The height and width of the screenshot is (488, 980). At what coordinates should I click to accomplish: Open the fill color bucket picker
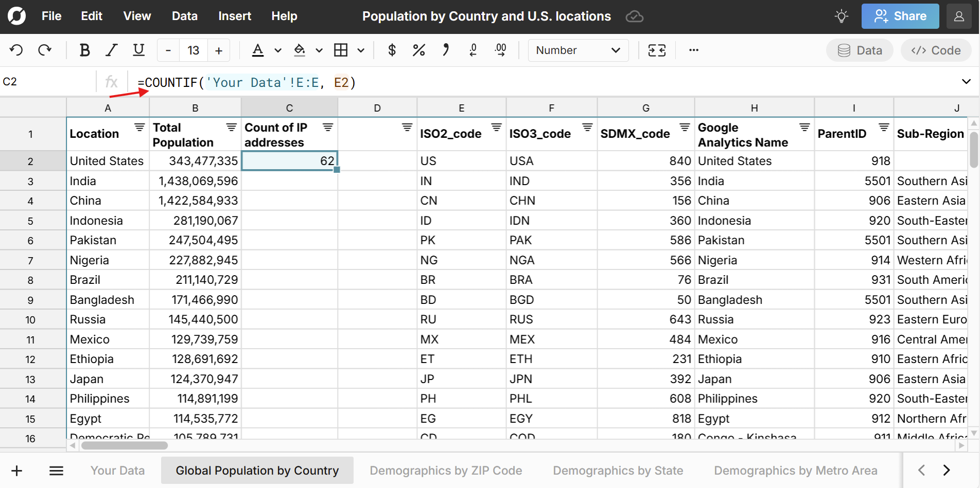(300, 50)
